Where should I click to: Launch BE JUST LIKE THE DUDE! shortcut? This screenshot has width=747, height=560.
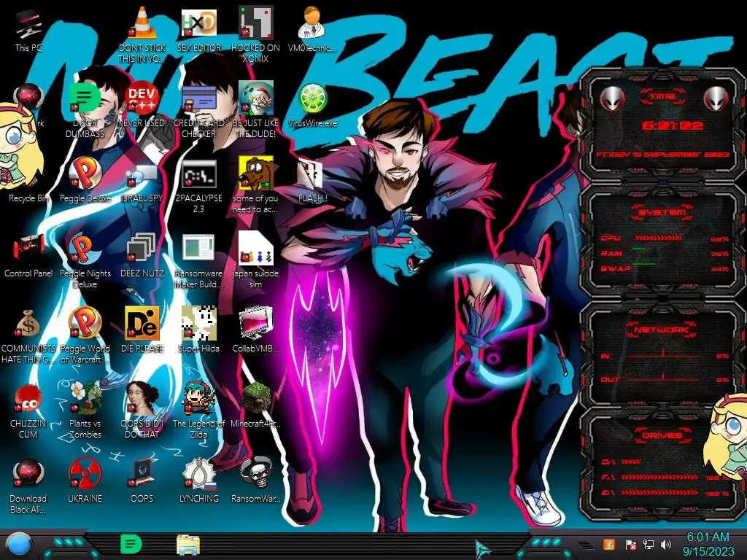256,111
